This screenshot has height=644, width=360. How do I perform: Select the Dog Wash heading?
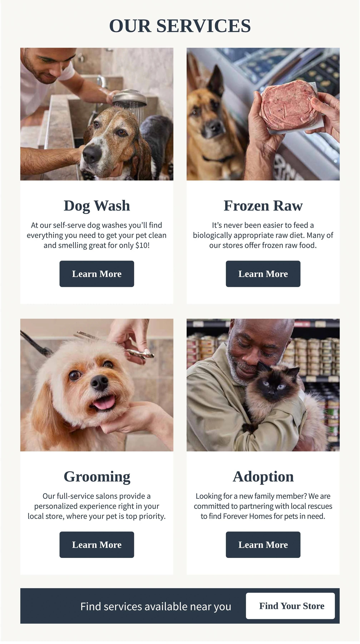[x=97, y=206]
